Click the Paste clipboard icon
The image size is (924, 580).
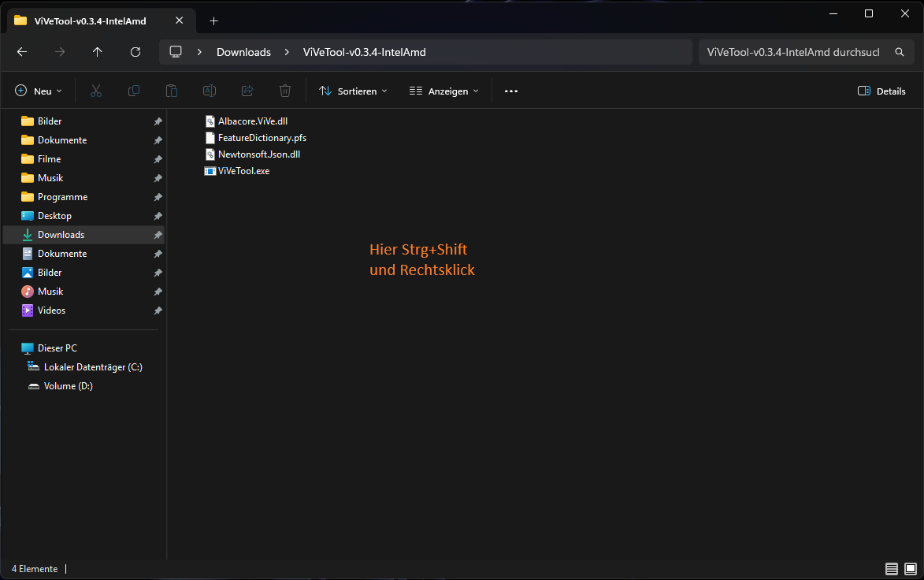[x=172, y=91]
